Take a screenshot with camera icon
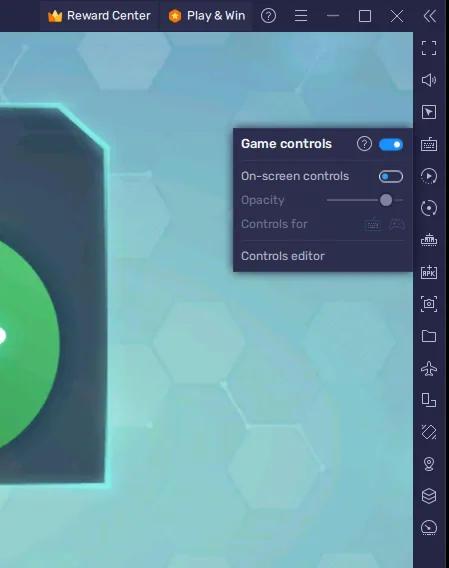Viewport: 449px width, 568px height. [x=429, y=304]
